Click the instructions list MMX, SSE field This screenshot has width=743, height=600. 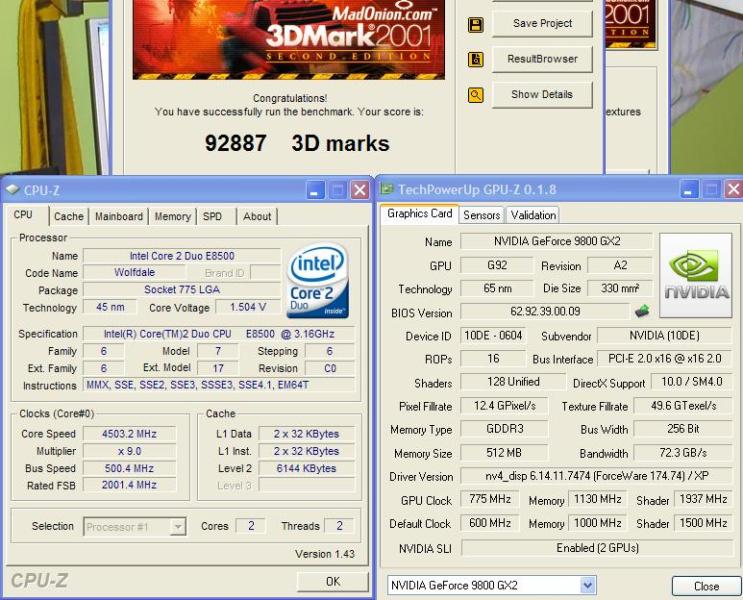click(x=219, y=385)
